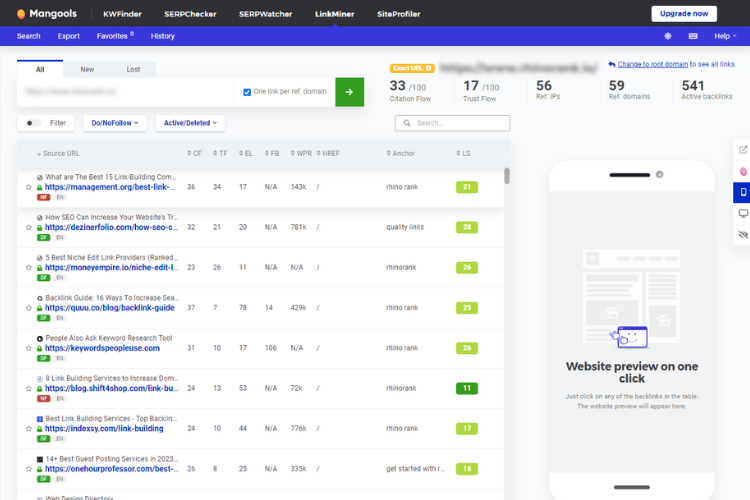Switch to the Lost tab
The image size is (750, 500).
click(133, 69)
